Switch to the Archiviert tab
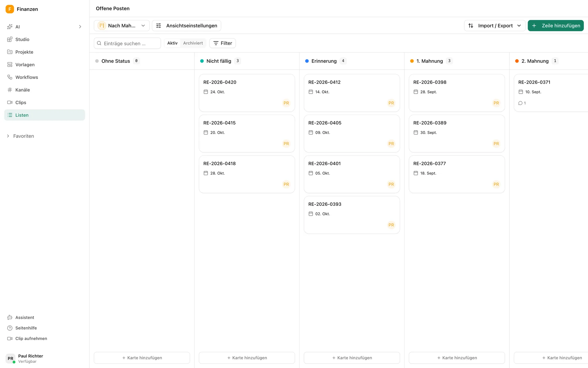The width and height of the screenshot is (588, 368). 193,43
